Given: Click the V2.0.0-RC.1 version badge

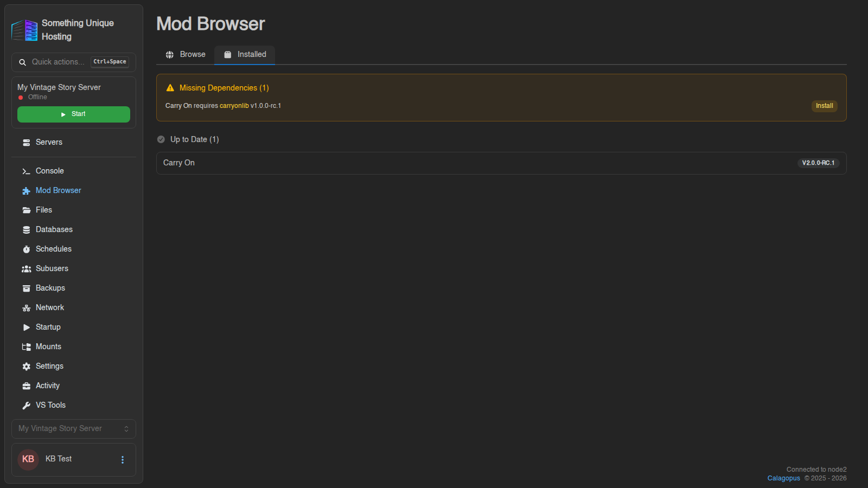Looking at the screenshot, I should pyautogui.click(x=818, y=163).
